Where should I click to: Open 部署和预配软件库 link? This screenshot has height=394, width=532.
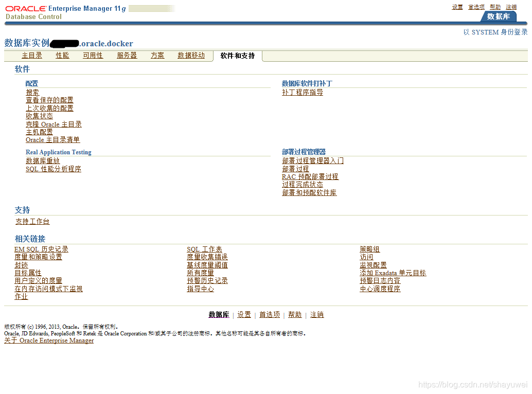(x=309, y=192)
